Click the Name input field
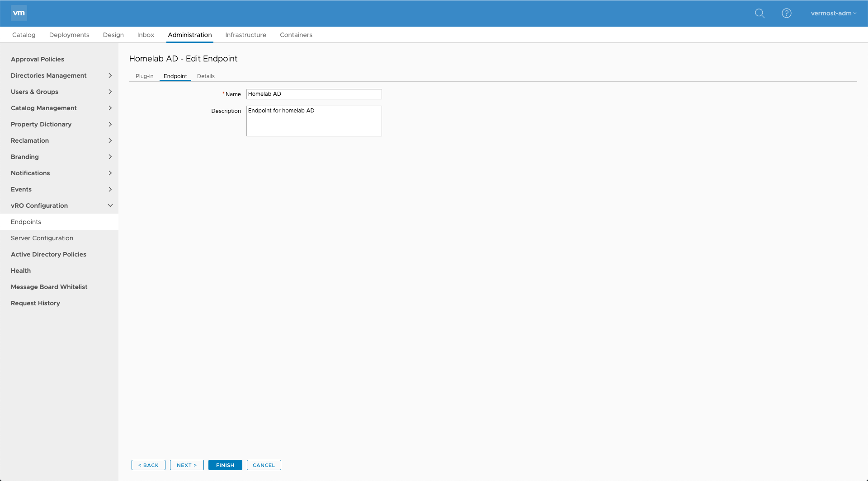Viewport: 868px width, 481px height. (314, 94)
